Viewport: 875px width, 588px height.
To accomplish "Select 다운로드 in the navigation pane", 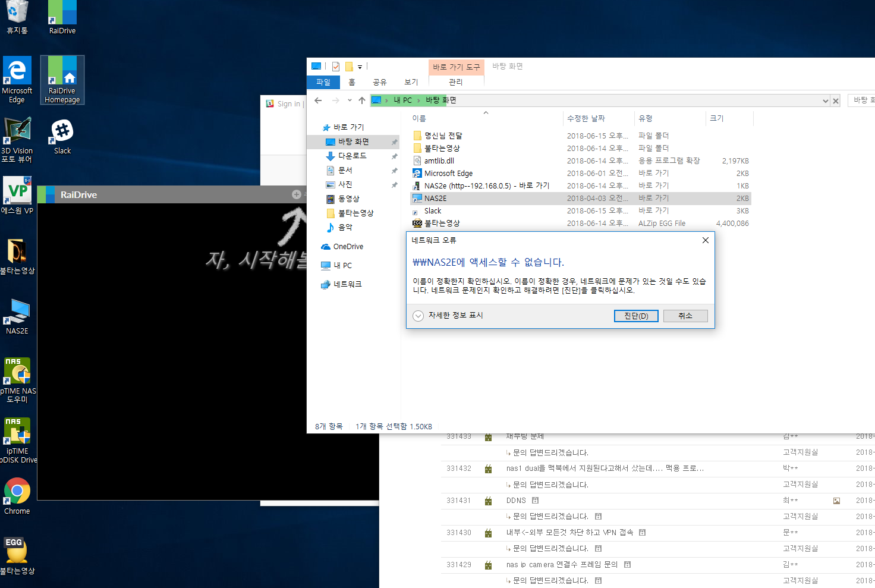I will pos(353,156).
